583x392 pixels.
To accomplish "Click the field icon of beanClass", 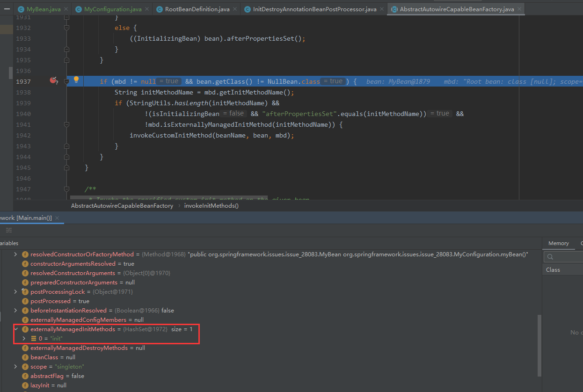I will click(25, 357).
